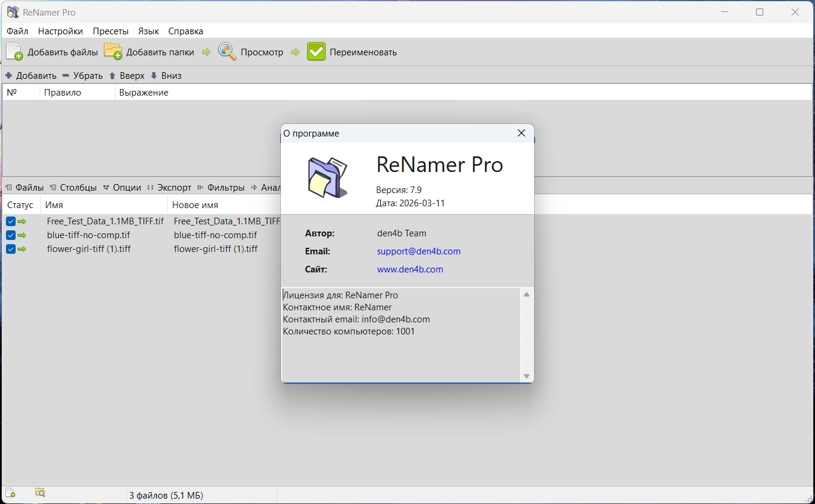Move rule up with Вверх
The width and height of the screenshot is (815, 504).
(x=126, y=76)
